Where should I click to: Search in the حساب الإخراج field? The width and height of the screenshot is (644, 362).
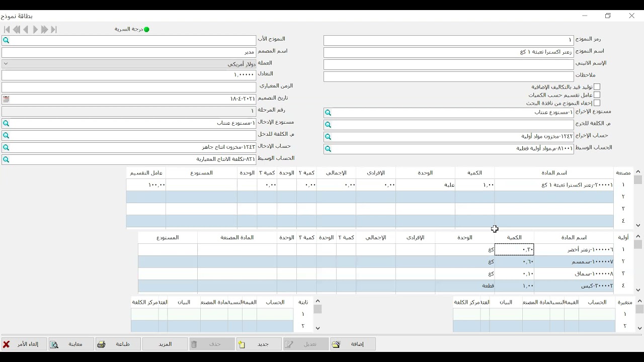[328, 137]
